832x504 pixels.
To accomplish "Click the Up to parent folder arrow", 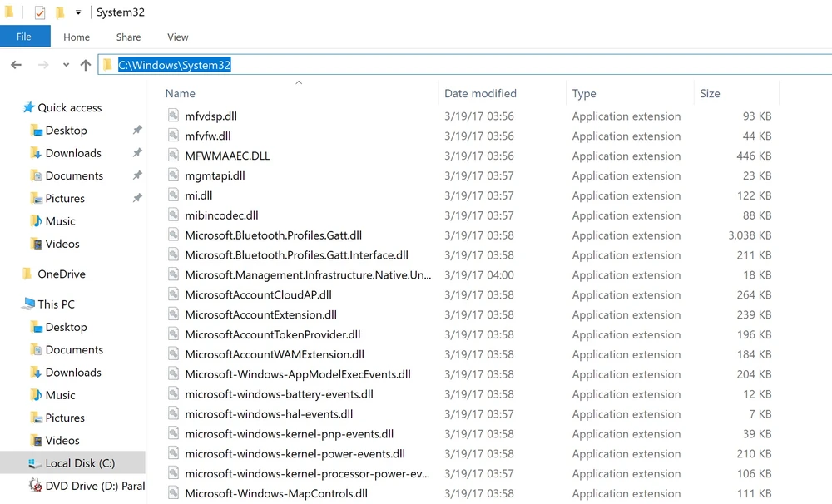I will tap(85, 65).
